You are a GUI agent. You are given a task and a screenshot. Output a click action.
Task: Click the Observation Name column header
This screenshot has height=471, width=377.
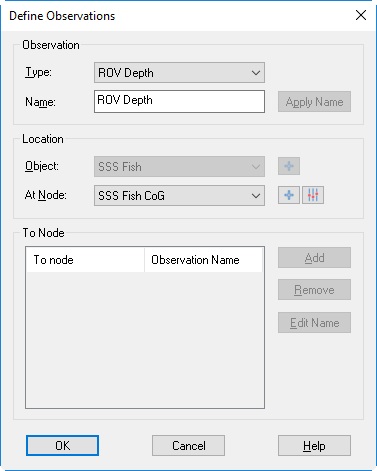pos(203,260)
